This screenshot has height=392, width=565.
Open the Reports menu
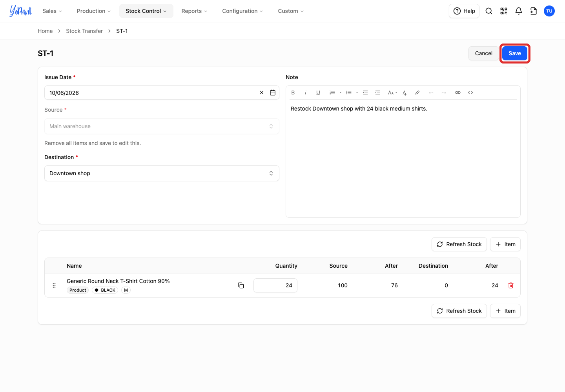point(194,11)
